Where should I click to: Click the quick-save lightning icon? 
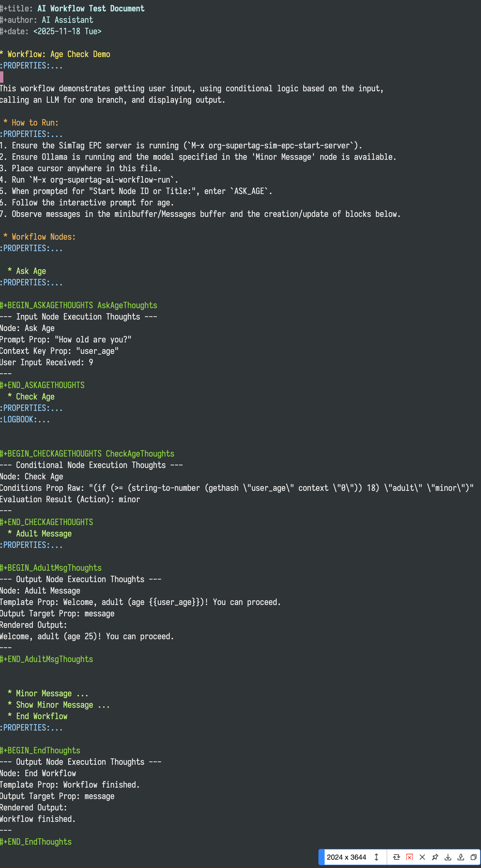(x=461, y=857)
